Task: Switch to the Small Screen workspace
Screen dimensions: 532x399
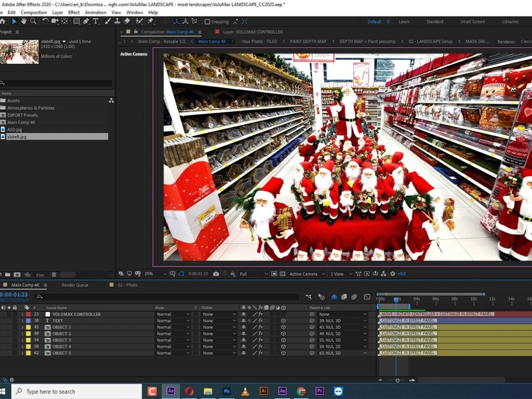Action: coord(472,21)
